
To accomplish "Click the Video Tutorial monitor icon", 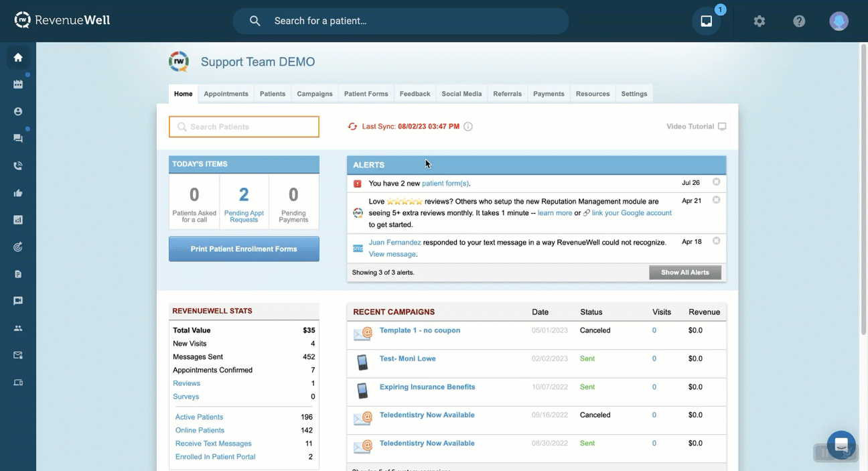I will point(722,127).
